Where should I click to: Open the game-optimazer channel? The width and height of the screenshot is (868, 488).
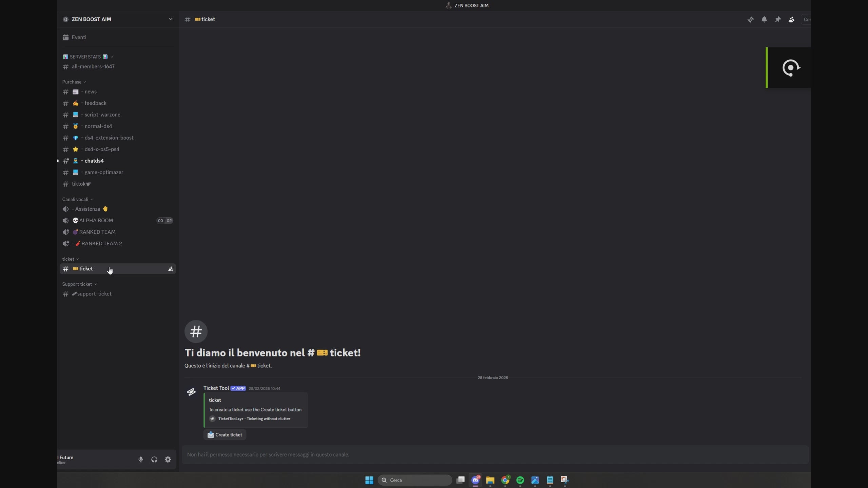[117, 172]
